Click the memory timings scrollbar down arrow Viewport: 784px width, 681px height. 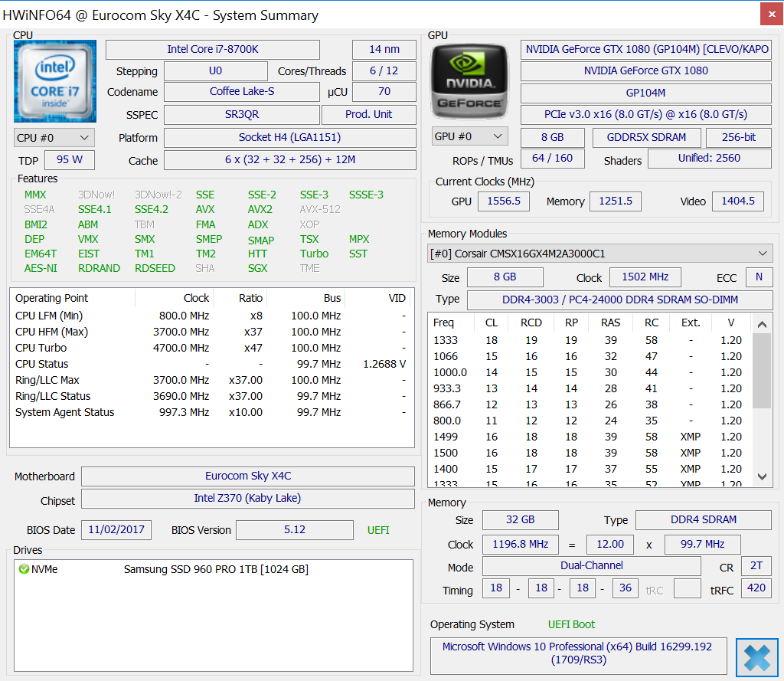(x=762, y=476)
